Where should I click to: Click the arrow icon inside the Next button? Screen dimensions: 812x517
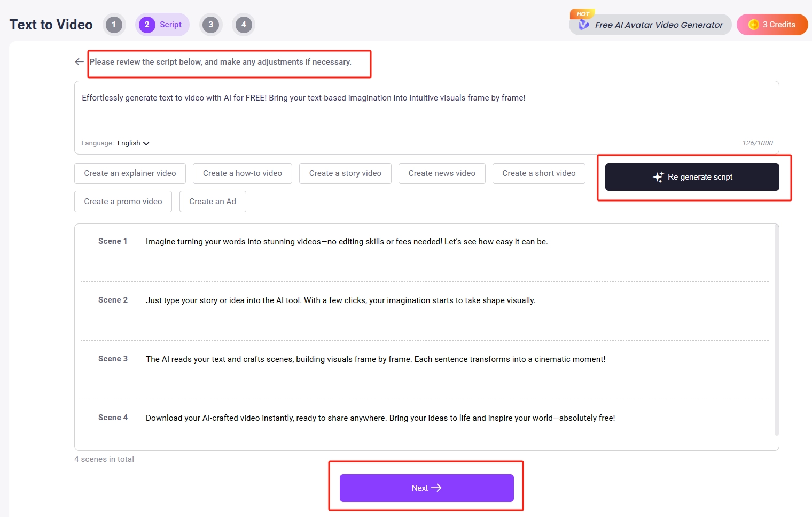click(438, 488)
